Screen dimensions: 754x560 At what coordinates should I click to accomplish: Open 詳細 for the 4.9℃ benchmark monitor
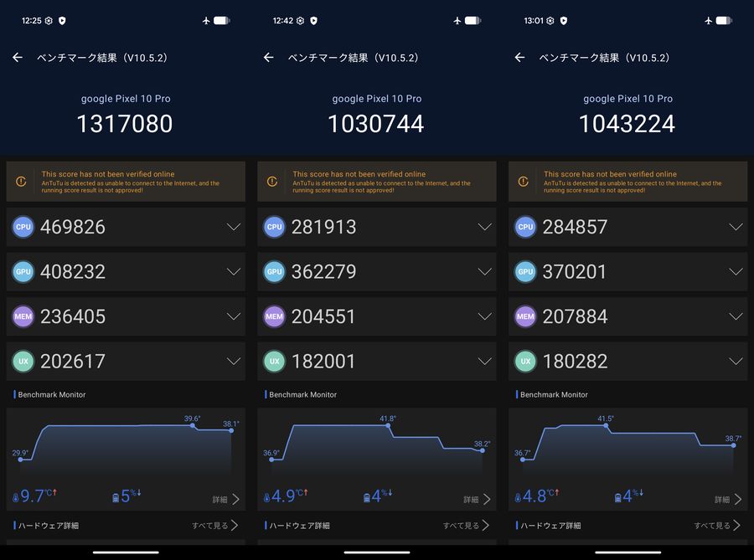point(477,500)
